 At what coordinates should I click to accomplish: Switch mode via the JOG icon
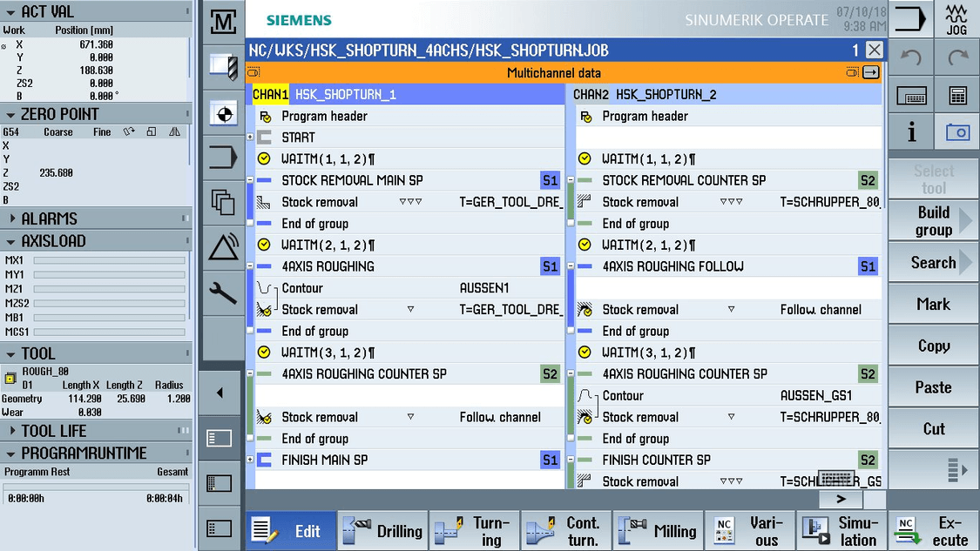coord(956,20)
